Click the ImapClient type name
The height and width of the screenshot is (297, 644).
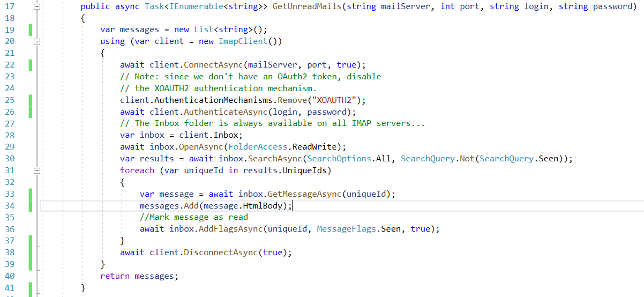(243, 41)
